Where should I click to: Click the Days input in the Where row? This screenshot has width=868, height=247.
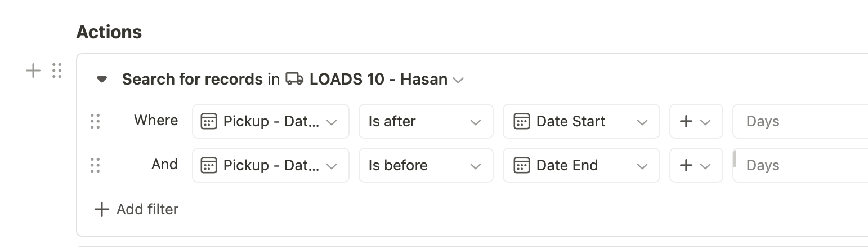click(x=799, y=121)
